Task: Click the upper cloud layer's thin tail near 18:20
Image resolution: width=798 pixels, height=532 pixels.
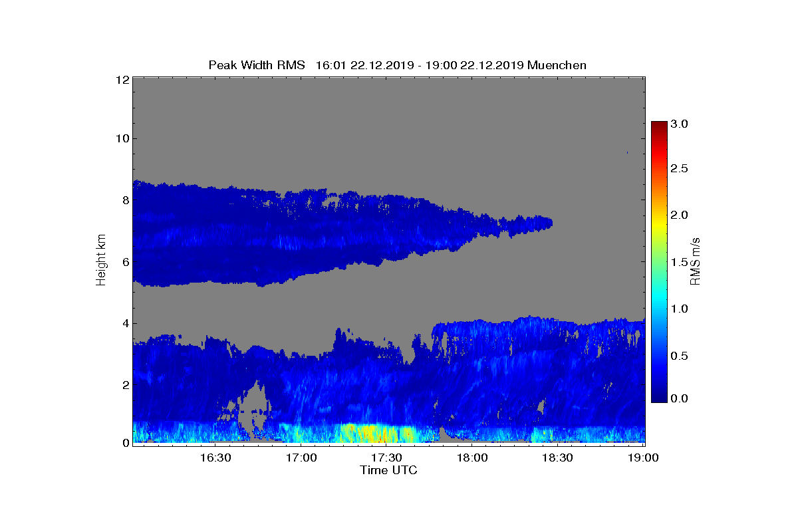Action: [527, 224]
